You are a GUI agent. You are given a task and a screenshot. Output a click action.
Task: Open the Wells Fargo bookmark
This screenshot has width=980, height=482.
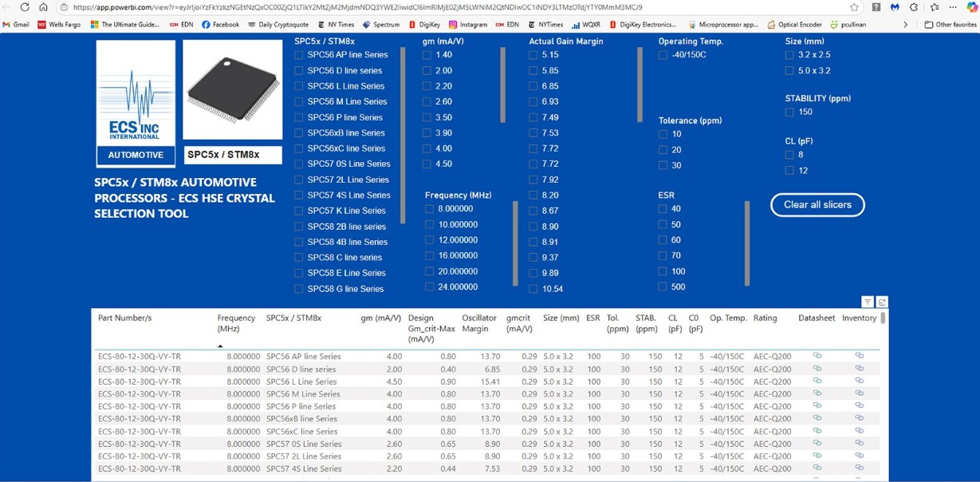pyautogui.click(x=61, y=25)
